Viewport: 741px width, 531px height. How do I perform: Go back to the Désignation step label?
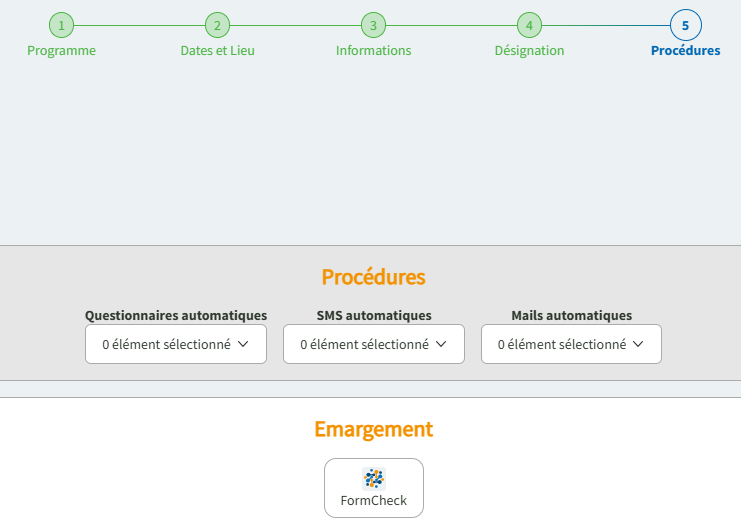coord(529,51)
